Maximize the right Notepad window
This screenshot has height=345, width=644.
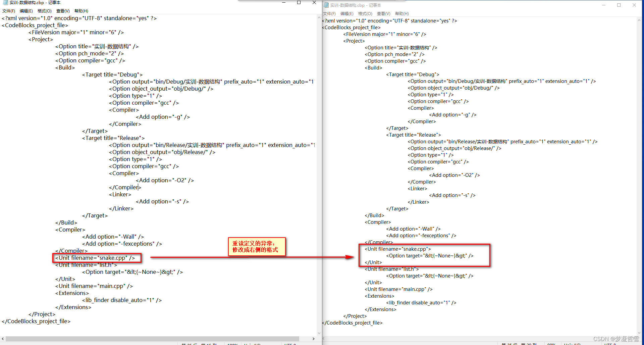click(619, 5)
